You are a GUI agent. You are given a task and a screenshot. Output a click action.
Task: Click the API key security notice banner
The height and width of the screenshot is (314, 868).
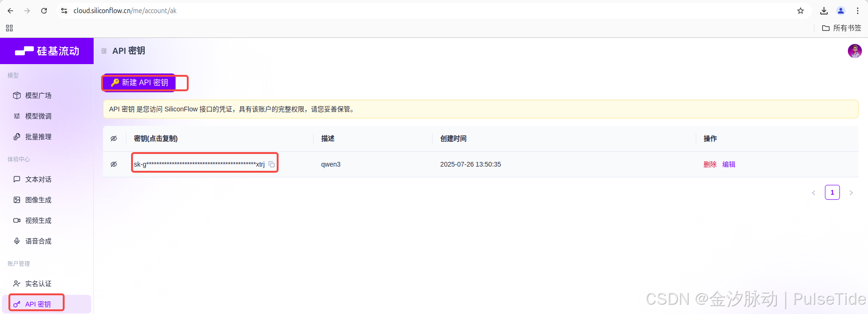tap(480, 109)
